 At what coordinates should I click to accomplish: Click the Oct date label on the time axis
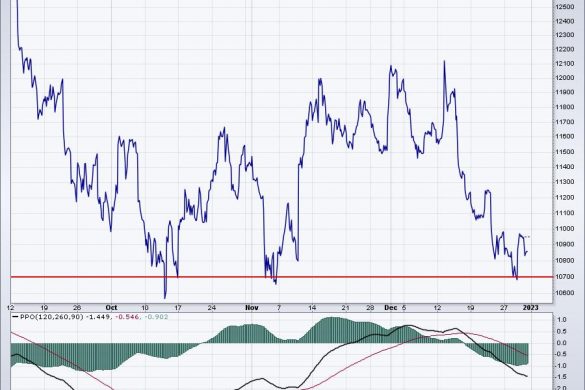coord(111,308)
